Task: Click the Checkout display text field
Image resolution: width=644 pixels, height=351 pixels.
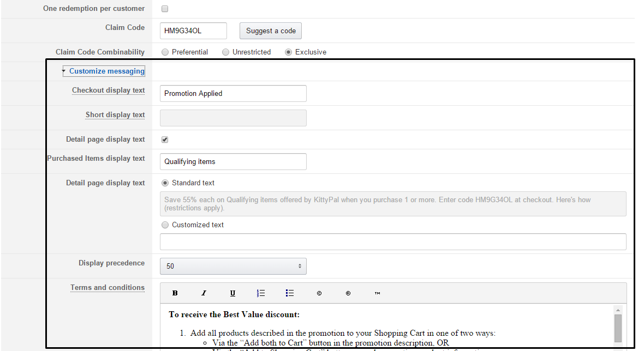Action: [x=233, y=94]
